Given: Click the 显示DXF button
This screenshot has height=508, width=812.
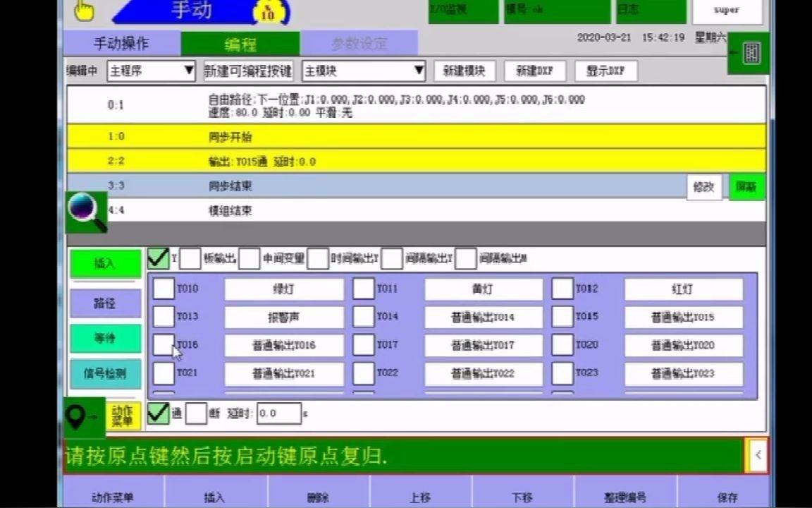Looking at the screenshot, I should coord(606,71).
